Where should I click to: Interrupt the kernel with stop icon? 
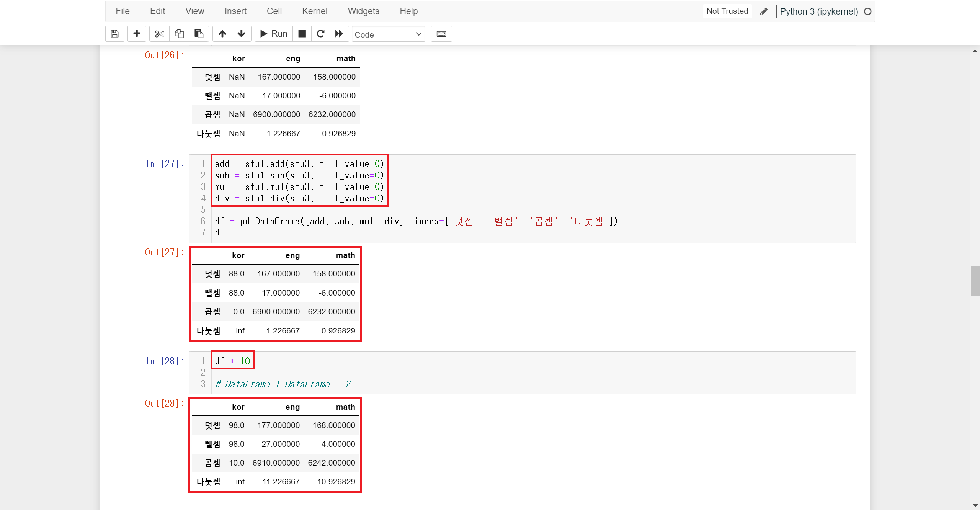302,34
